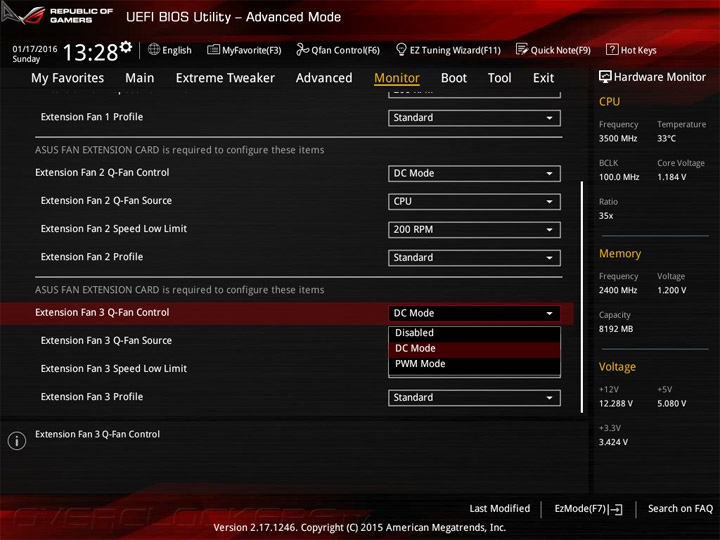
Task: Collapse Extension Fan 3 Q-Fan Control dropdown
Action: [x=474, y=313]
